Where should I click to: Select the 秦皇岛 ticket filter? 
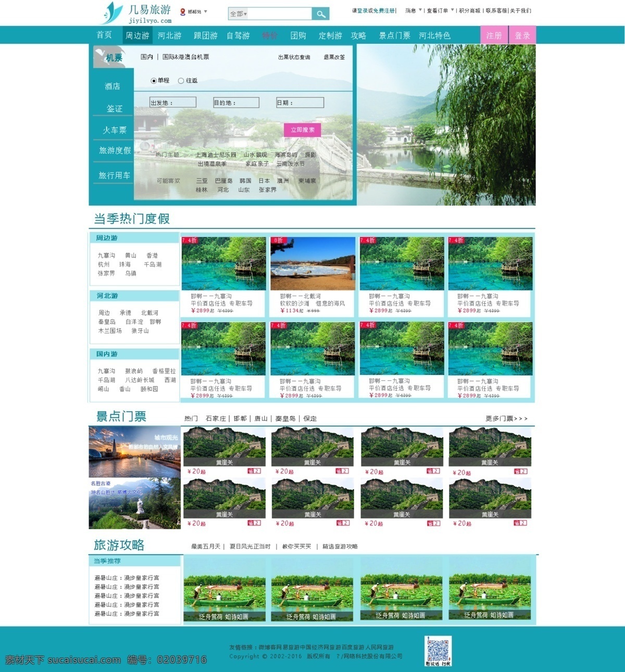pyautogui.click(x=285, y=418)
